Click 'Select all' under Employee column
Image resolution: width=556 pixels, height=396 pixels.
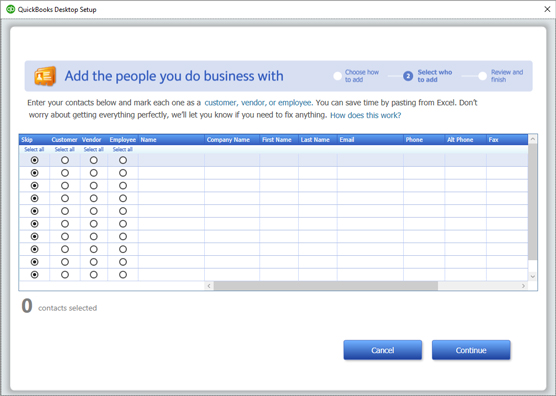[x=123, y=149]
